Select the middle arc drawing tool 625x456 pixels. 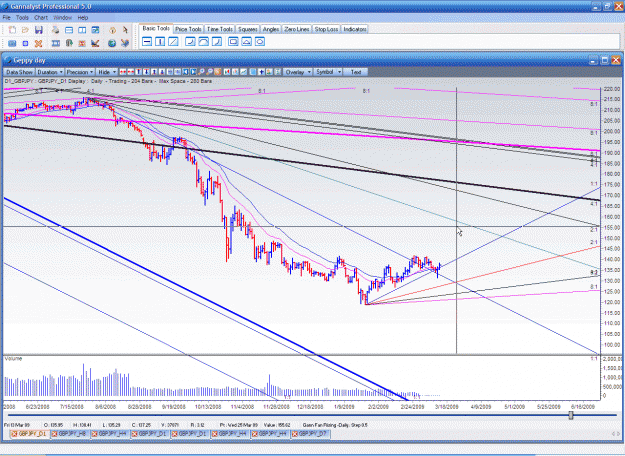point(204,41)
